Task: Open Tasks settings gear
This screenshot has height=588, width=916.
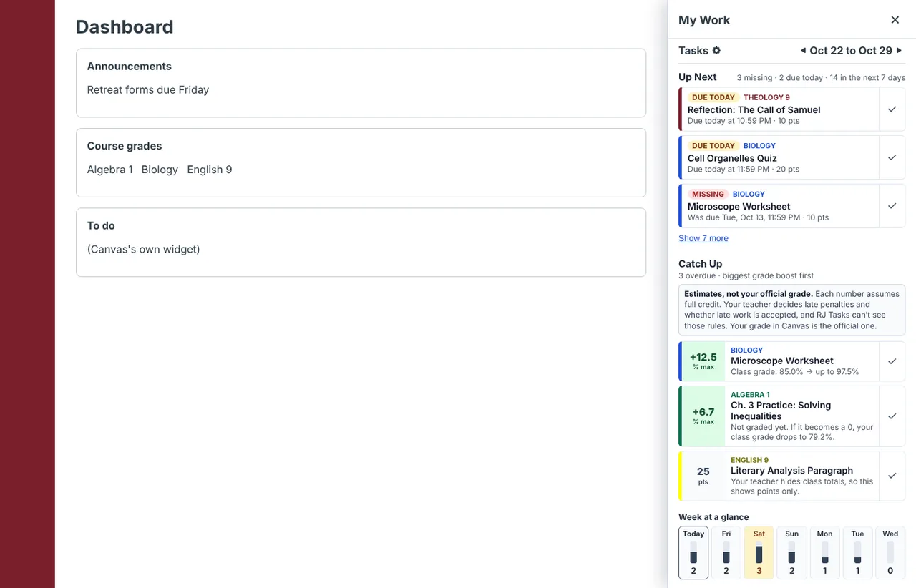Action: click(716, 51)
